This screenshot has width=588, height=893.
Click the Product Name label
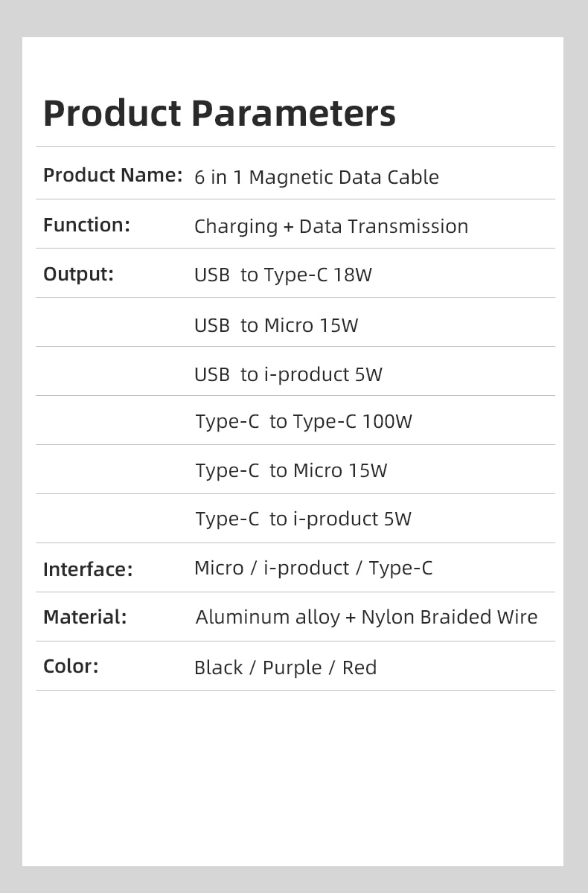pos(112,176)
